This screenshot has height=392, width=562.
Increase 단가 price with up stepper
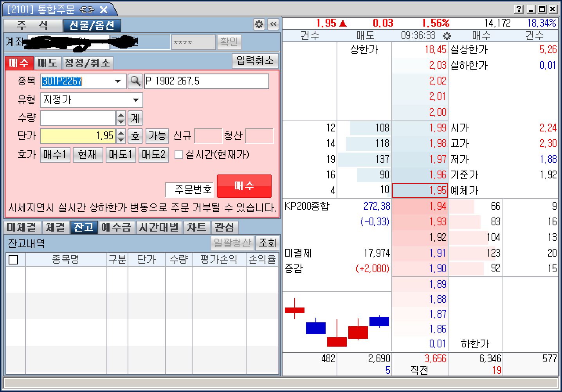(x=121, y=133)
